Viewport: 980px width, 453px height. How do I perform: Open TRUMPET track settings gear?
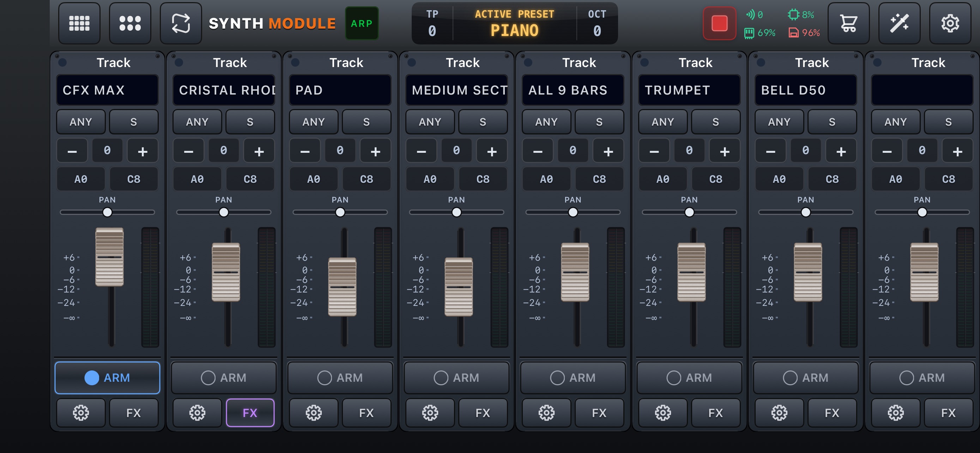pyautogui.click(x=663, y=413)
